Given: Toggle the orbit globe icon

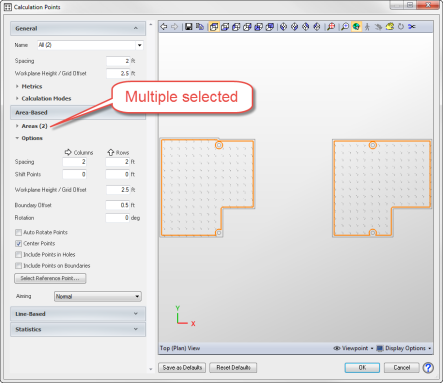Looking at the screenshot, I should point(356,27).
